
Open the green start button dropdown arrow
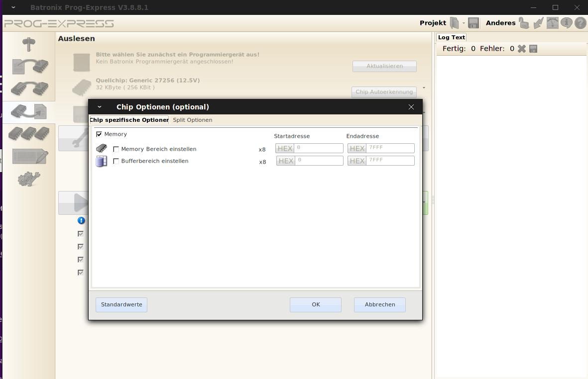click(425, 202)
